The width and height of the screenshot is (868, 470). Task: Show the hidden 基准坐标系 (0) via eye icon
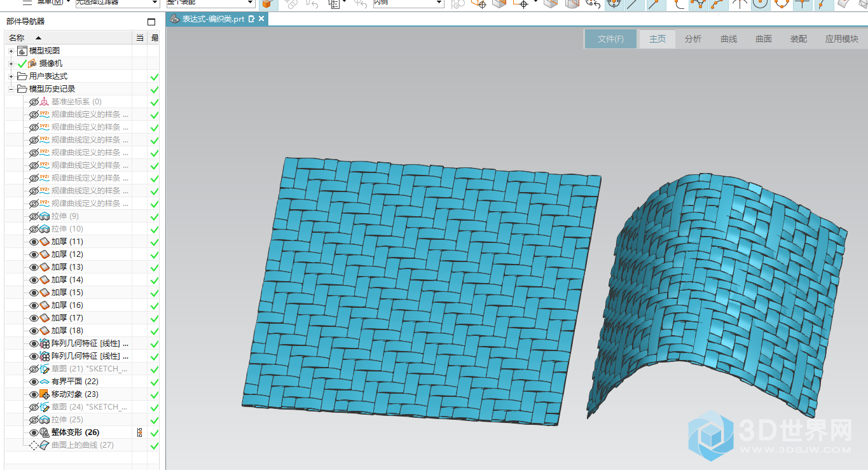click(34, 102)
